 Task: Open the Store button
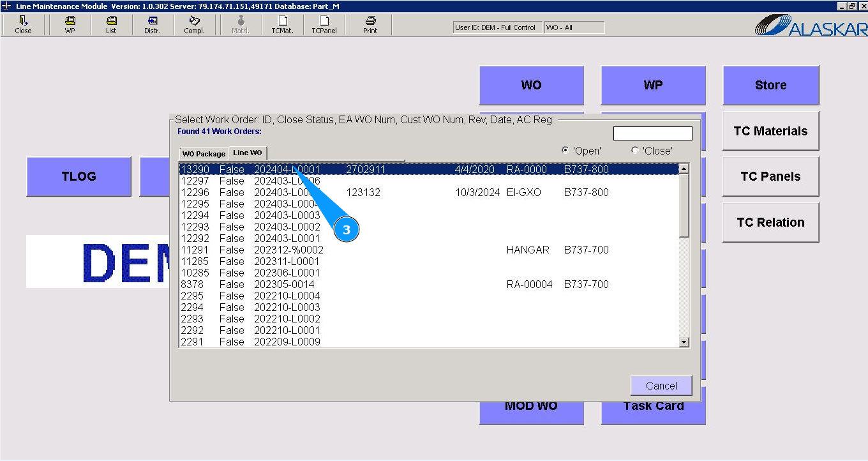coord(770,85)
